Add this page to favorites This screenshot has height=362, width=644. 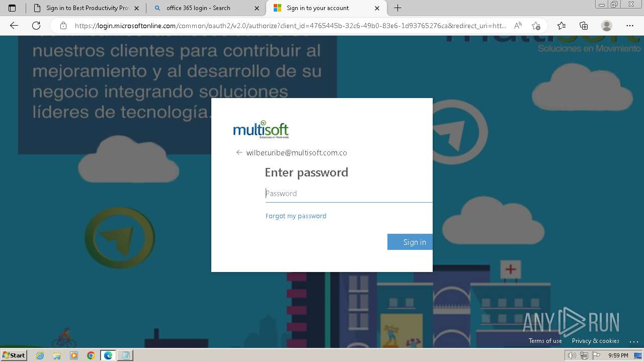tap(536, 26)
